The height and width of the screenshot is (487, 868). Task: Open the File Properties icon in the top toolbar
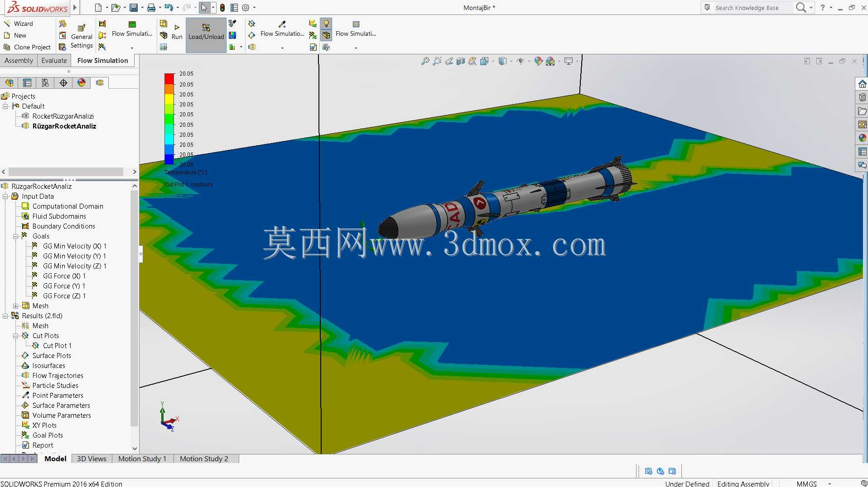pyautogui.click(x=234, y=8)
